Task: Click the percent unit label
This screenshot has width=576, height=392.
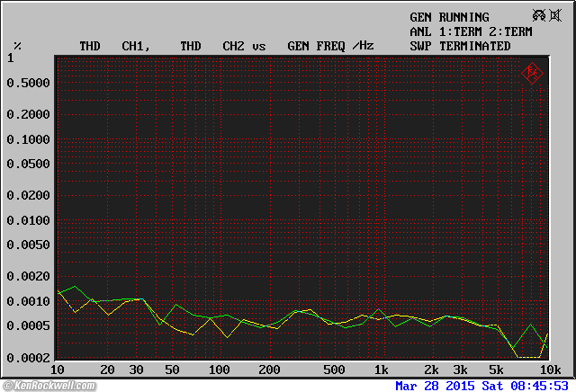Action: (x=17, y=46)
